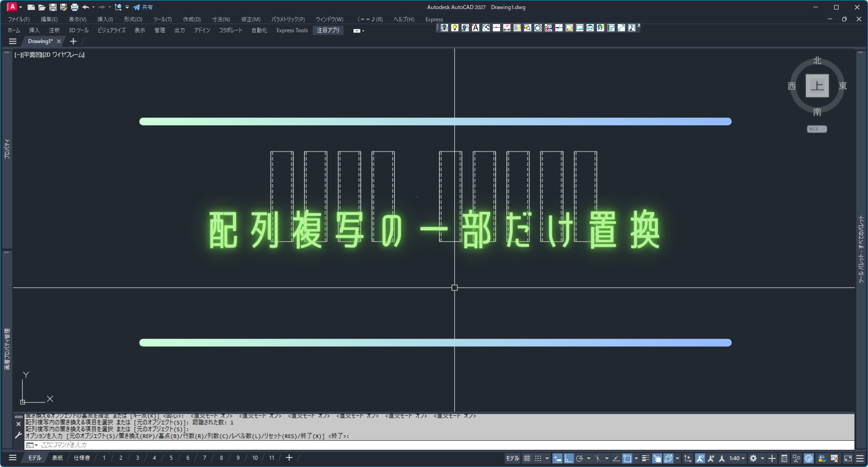
Task: Add a new drawing tab with plus icon
Action: click(x=73, y=41)
